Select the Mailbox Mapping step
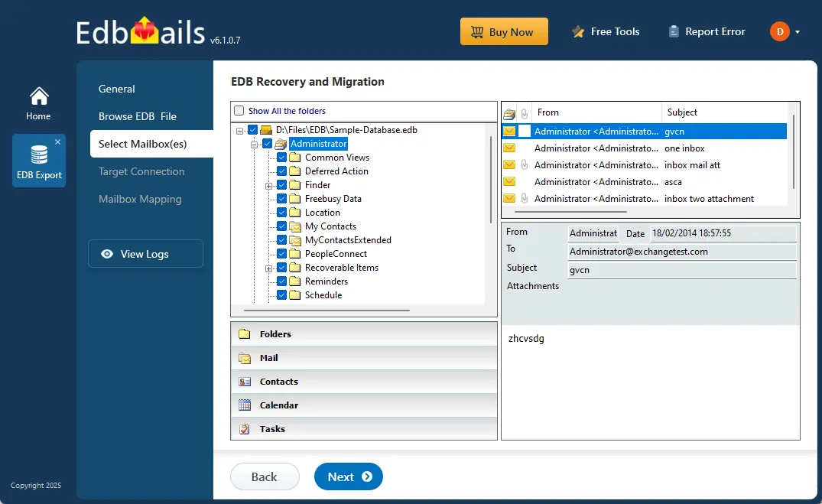 tap(140, 199)
